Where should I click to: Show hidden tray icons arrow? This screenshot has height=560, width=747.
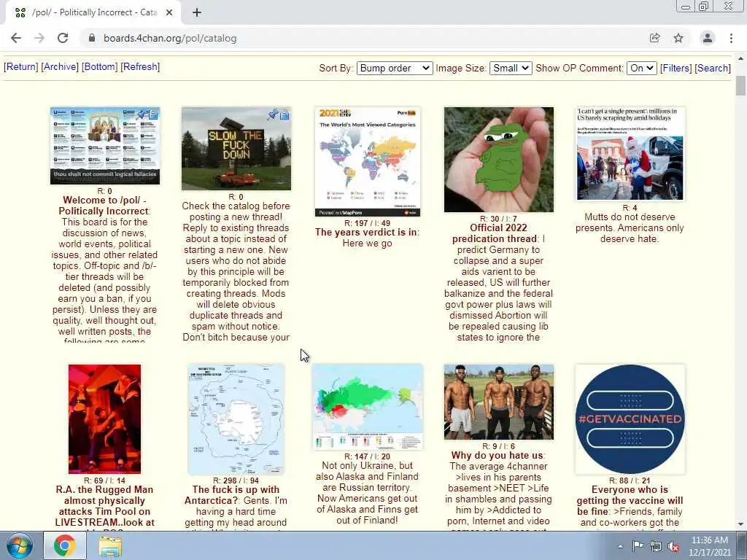click(620, 546)
